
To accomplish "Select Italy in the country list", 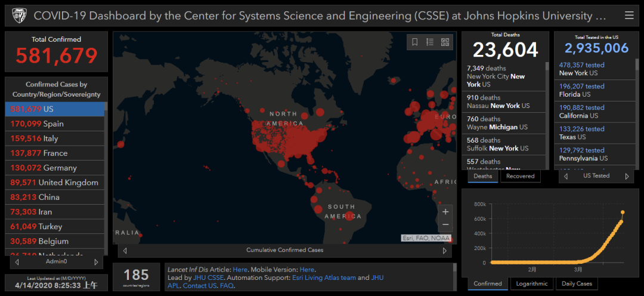I will coord(55,138).
